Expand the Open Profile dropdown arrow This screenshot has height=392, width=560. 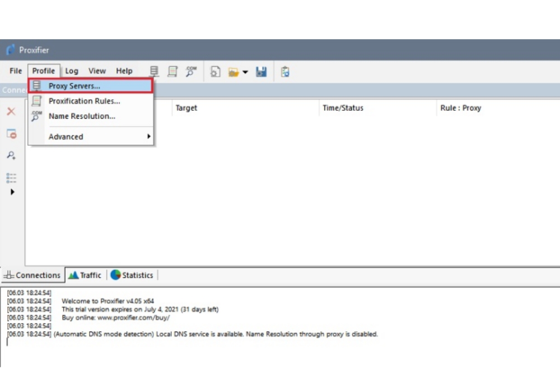(x=245, y=72)
